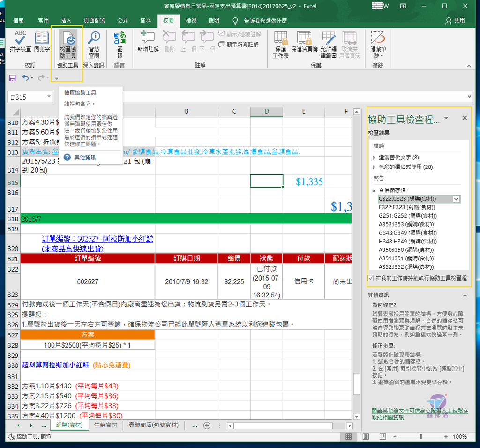Click the 檢查協助工具 accessibility checker button
The height and width of the screenshot is (448, 480).
click(x=67, y=45)
